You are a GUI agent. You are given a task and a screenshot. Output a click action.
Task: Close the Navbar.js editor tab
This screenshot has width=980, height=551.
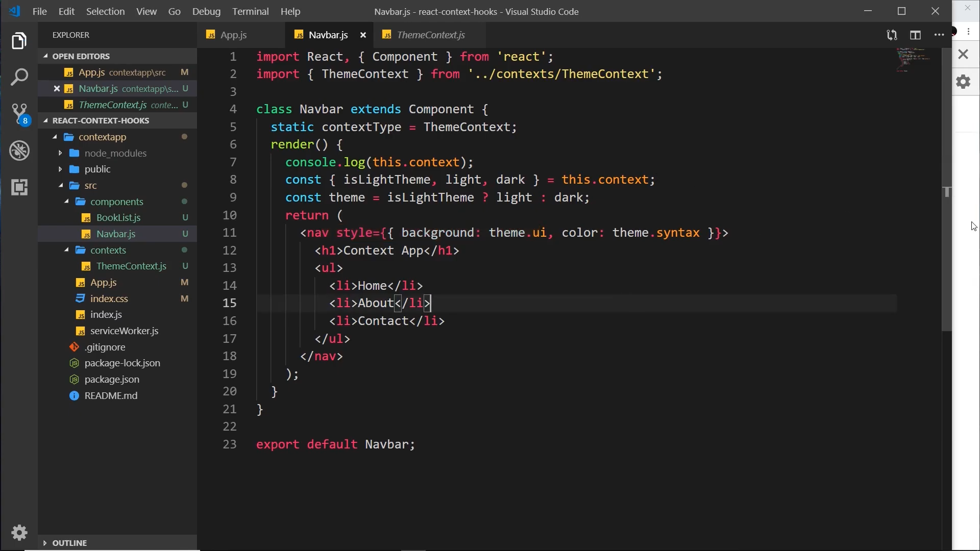(x=363, y=35)
